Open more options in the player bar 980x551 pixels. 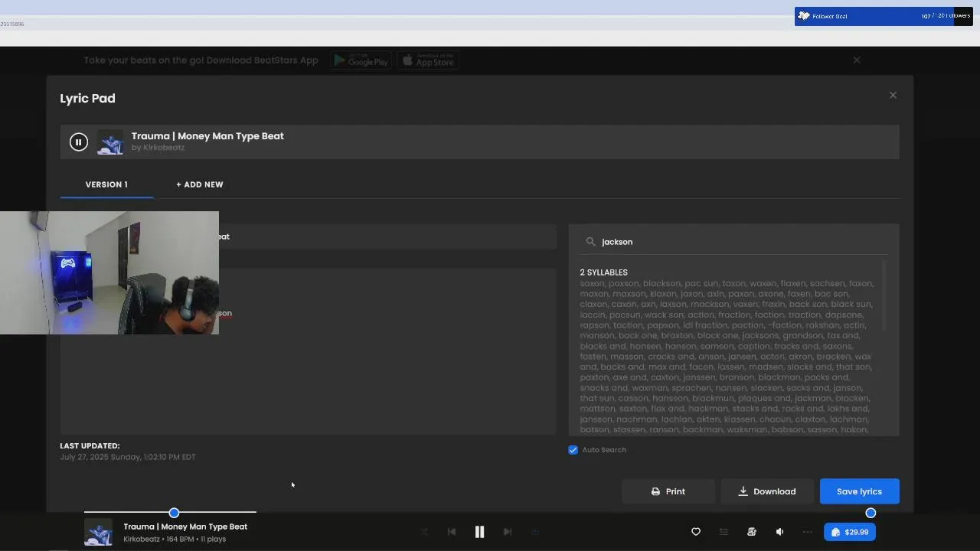[807, 532]
